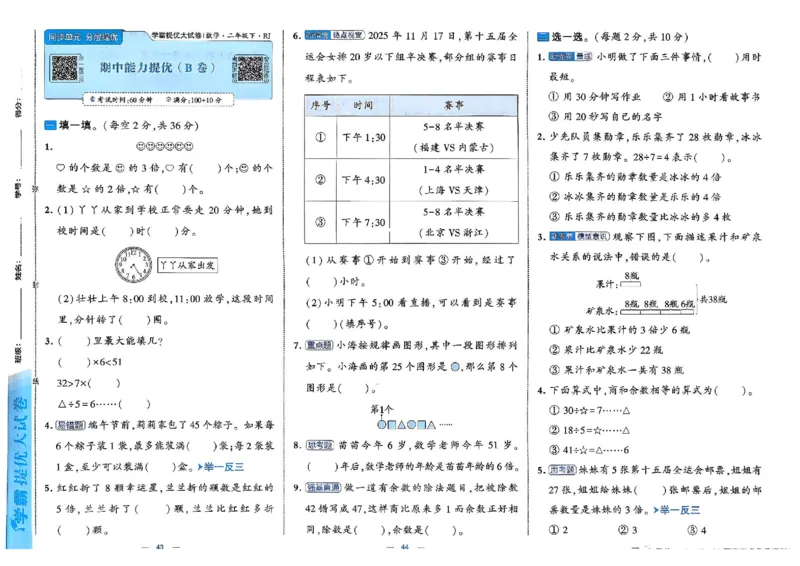Select the title 期中能力提优（B卷）
Viewport: 800px width, 566px height.
click(x=158, y=67)
